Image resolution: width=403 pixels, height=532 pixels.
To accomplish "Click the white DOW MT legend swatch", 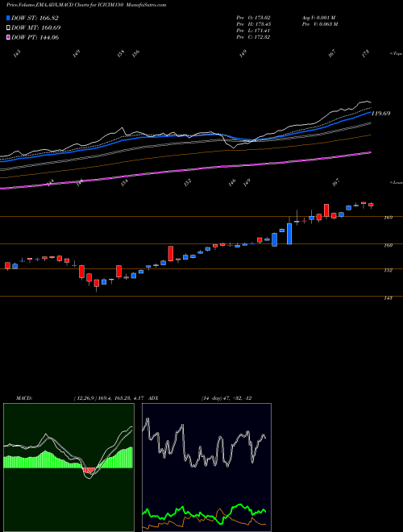I will 8,27.
